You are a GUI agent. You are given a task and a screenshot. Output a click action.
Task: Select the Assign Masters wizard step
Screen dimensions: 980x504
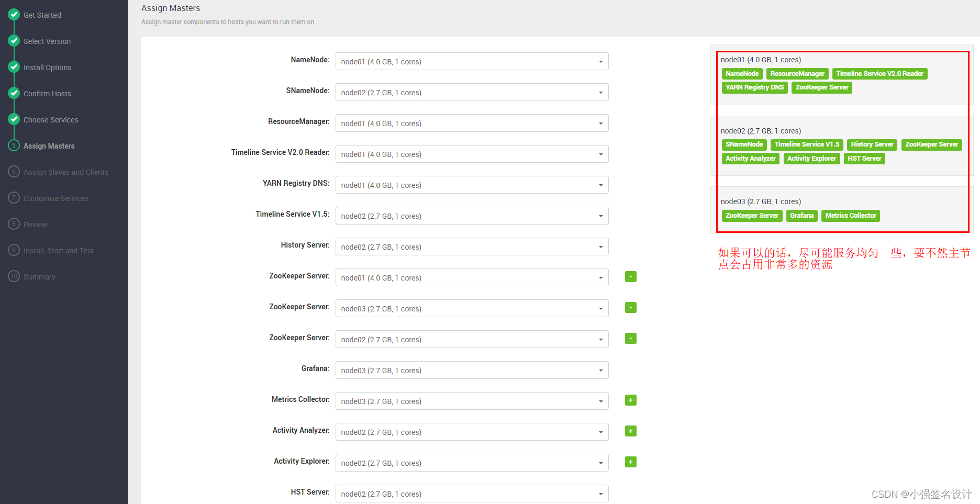click(x=49, y=146)
